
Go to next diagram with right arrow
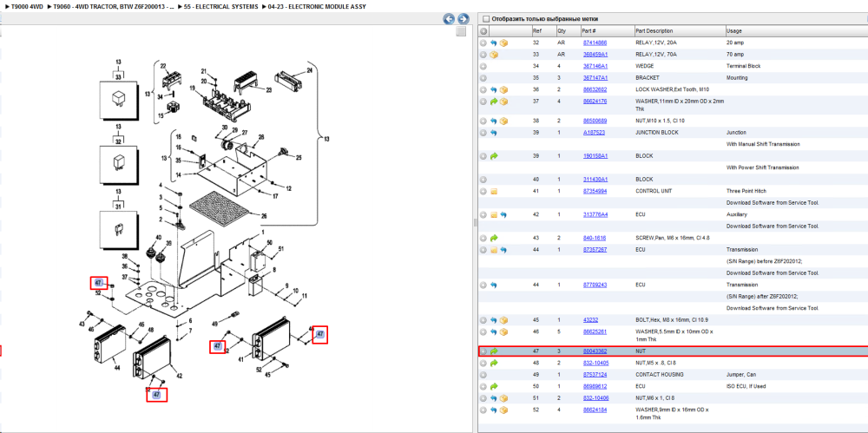[x=463, y=19]
